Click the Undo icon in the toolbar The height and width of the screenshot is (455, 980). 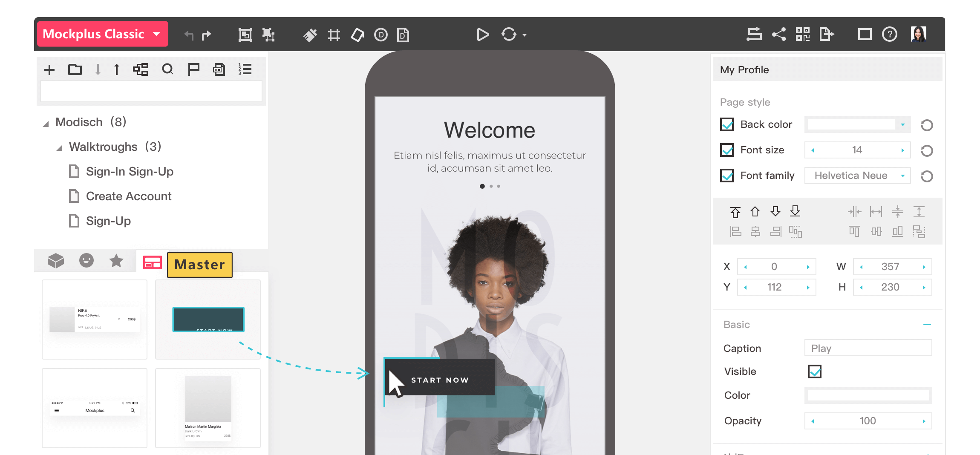pos(189,34)
